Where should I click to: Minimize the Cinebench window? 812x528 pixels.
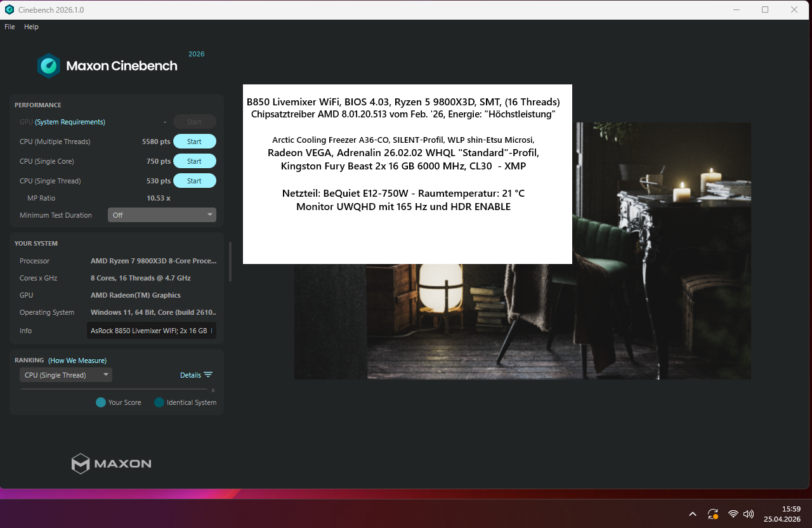[x=736, y=10]
